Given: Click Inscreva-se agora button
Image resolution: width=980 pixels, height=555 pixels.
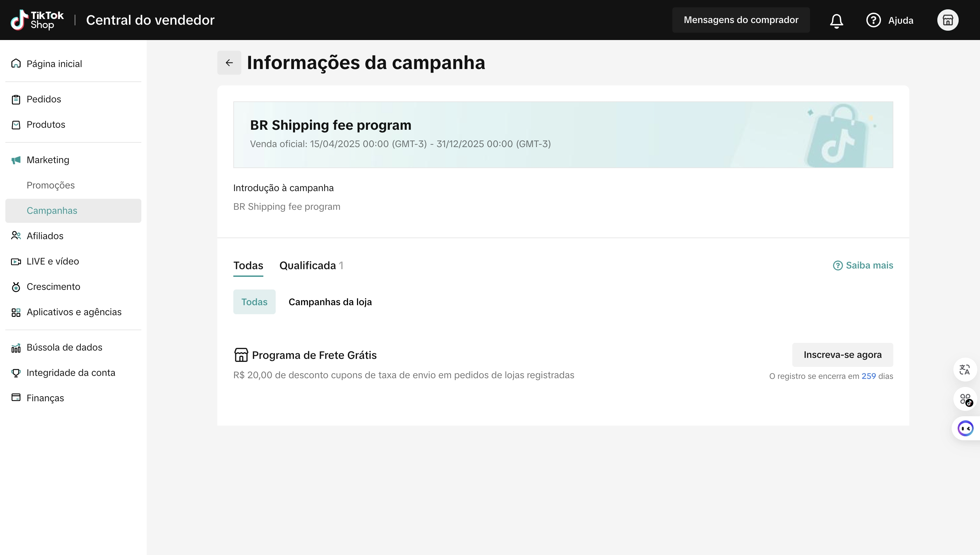Looking at the screenshot, I should coord(843,355).
